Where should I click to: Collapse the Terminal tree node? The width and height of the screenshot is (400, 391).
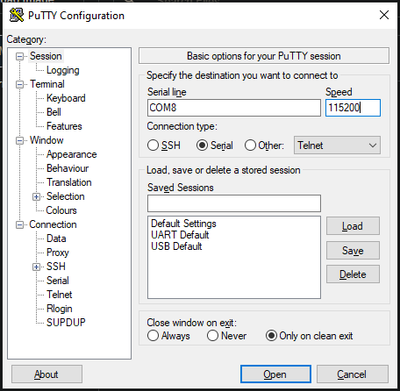coord(20,84)
